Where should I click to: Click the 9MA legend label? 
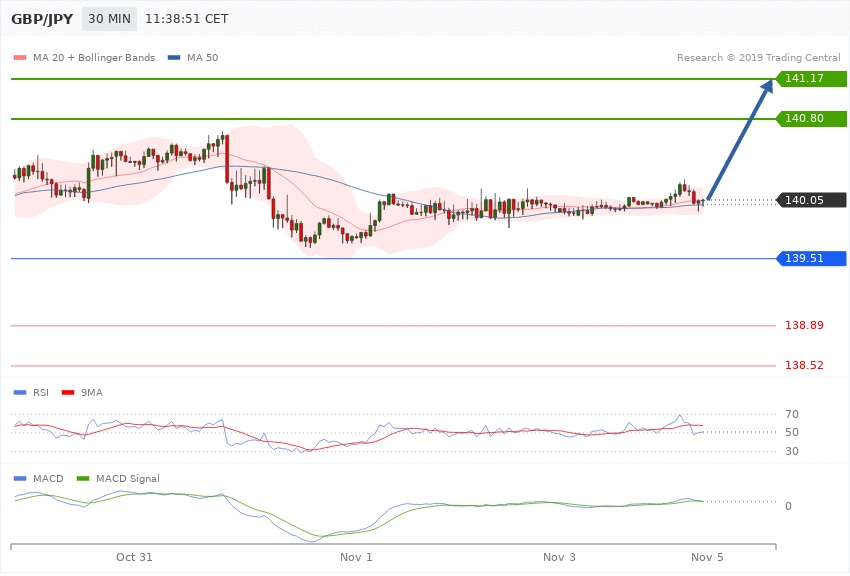(92, 392)
